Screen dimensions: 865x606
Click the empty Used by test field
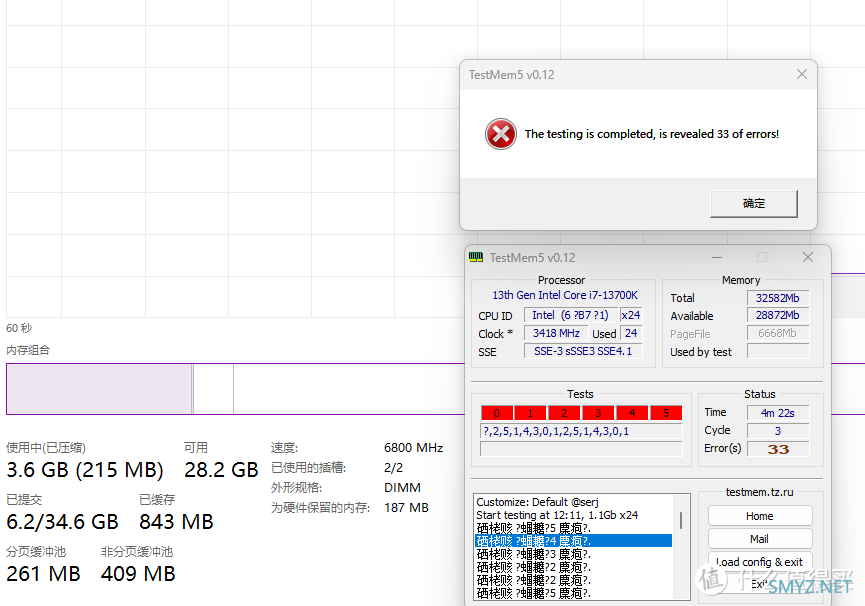click(x=778, y=351)
